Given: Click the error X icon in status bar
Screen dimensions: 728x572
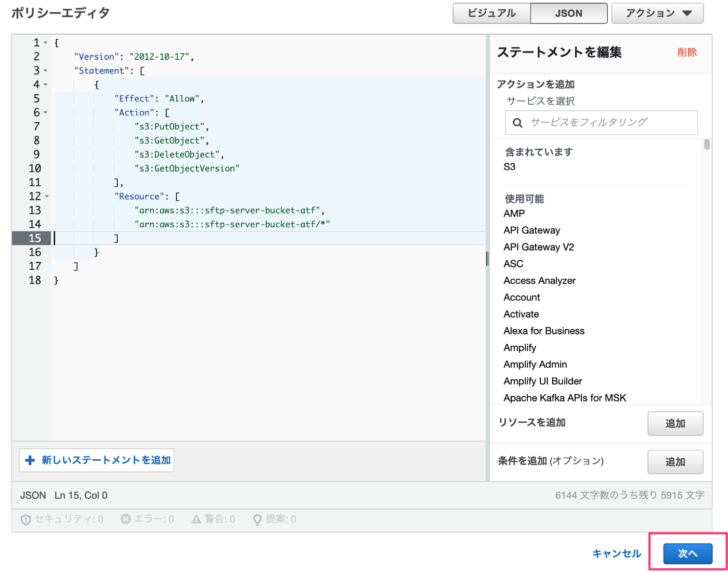Looking at the screenshot, I should 125,519.
